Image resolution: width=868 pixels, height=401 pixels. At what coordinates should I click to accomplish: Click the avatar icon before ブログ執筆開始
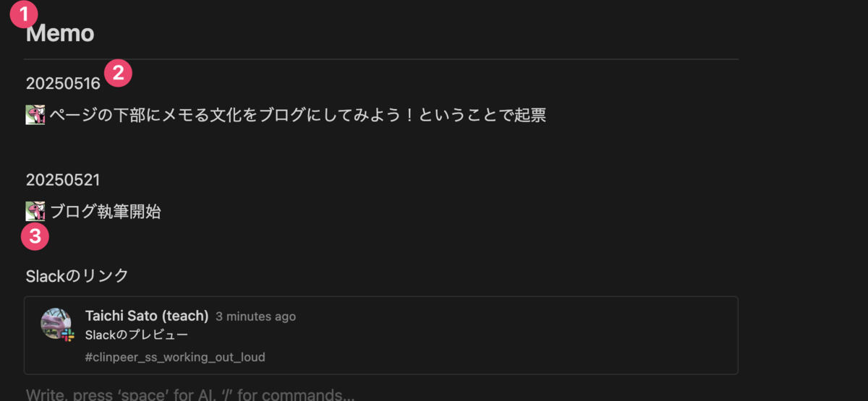(35, 211)
